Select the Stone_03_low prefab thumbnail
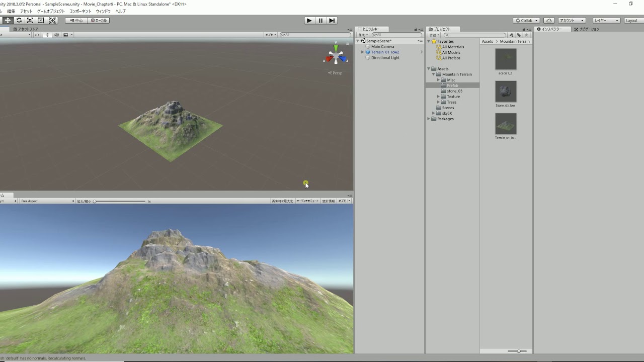This screenshot has width=644, height=362. coord(506,92)
